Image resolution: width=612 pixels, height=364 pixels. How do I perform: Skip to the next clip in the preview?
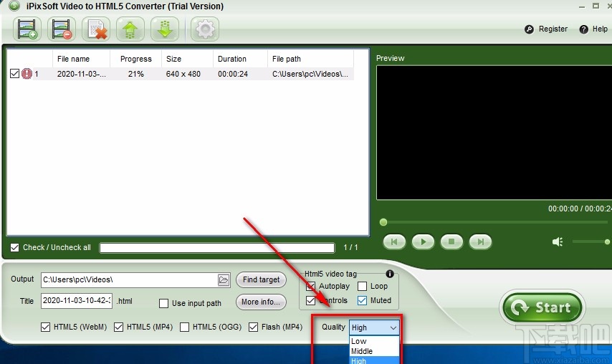(x=480, y=242)
